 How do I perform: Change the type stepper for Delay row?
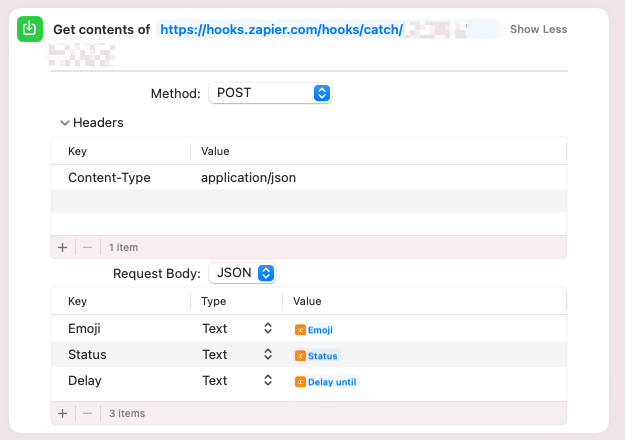(x=268, y=380)
